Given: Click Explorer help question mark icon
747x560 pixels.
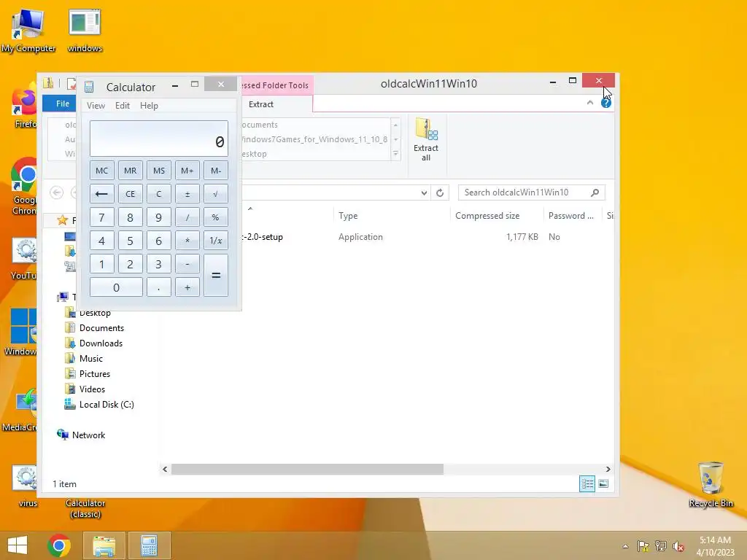Looking at the screenshot, I should tap(605, 103).
